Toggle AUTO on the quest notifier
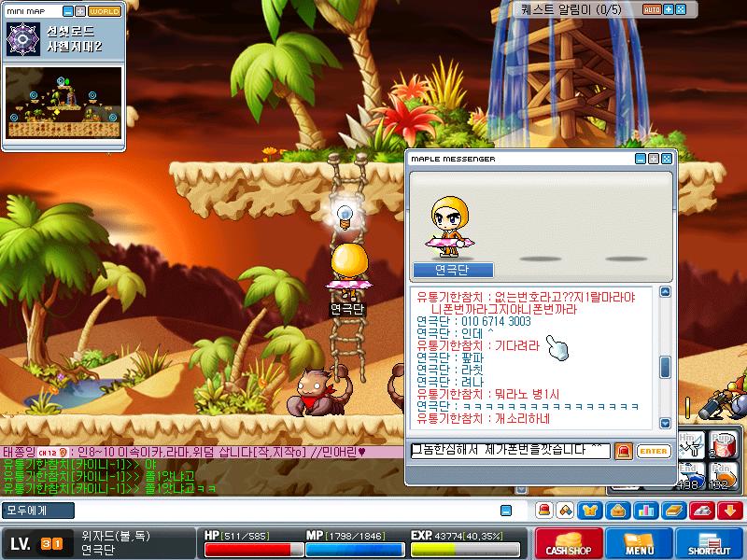 pyautogui.click(x=651, y=9)
